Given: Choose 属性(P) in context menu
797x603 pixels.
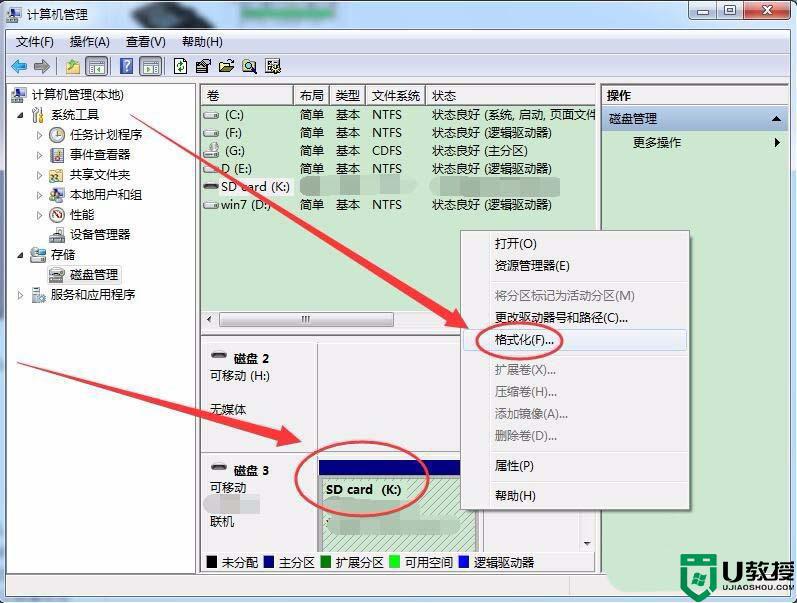Looking at the screenshot, I should tap(574, 465).
